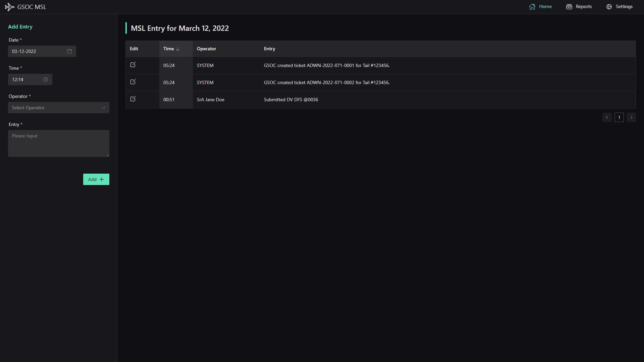This screenshot has height=362, width=644.
Task: Edit the second SYSTEM ticket entry
Action: click(x=133, y=82)
